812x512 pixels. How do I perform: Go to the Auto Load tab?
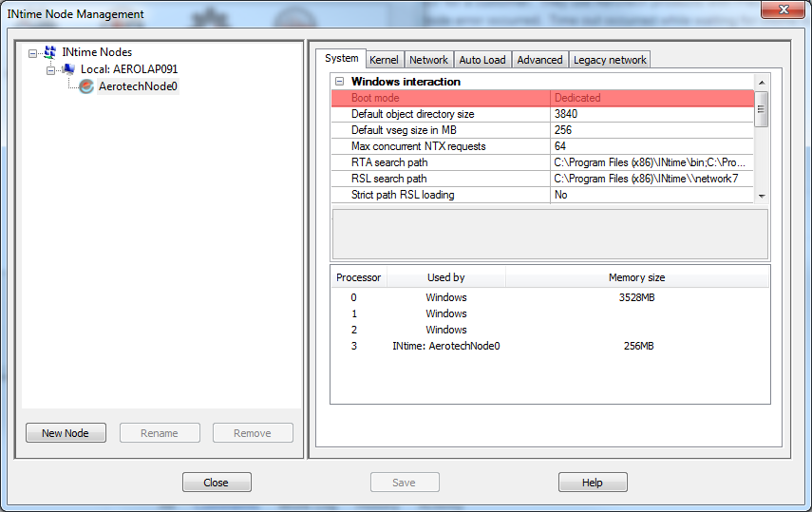tap(482, 60)
